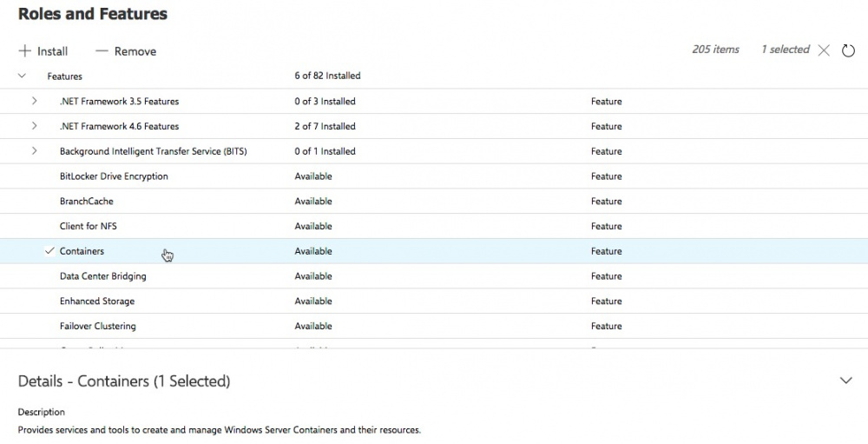Viewport: 868px width, 444px height.
Task: Refresh the roles and features list
Action: pos(849,50)
